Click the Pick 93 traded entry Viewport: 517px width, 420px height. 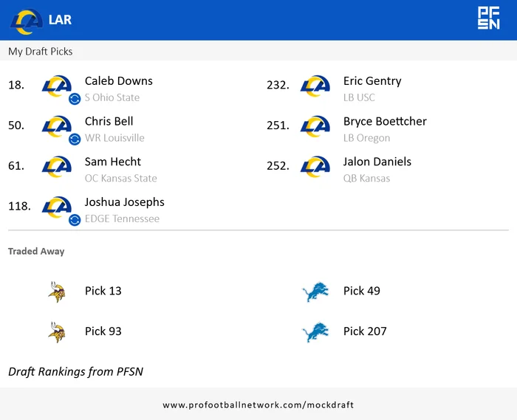pyautogui.click(x=103, y=331)
